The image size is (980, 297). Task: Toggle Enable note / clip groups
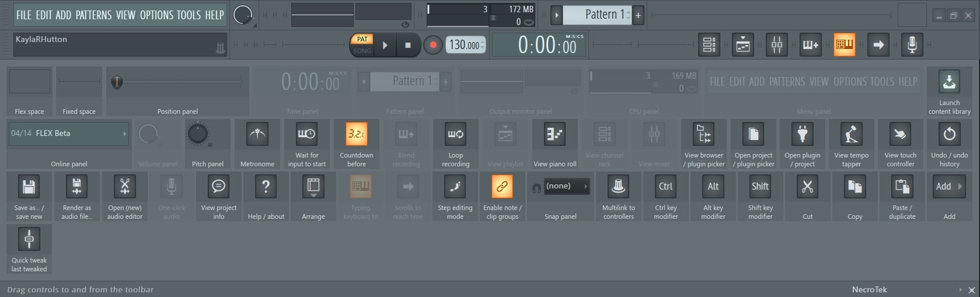(x=502, y=187)
